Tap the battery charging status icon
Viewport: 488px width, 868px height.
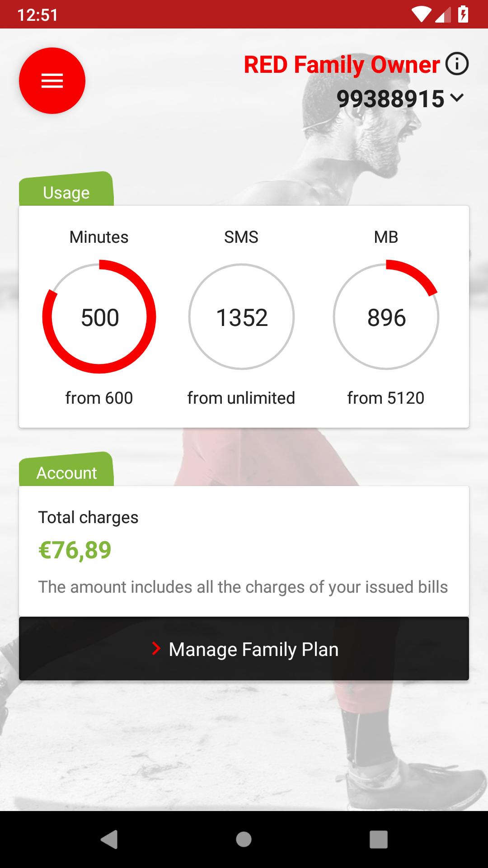click(x=463, y=14)
